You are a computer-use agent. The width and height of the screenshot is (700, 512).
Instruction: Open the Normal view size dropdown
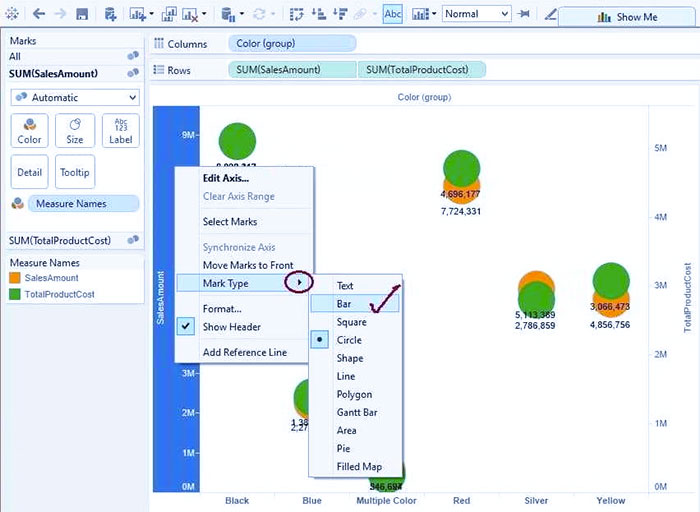tap(476, 14)
